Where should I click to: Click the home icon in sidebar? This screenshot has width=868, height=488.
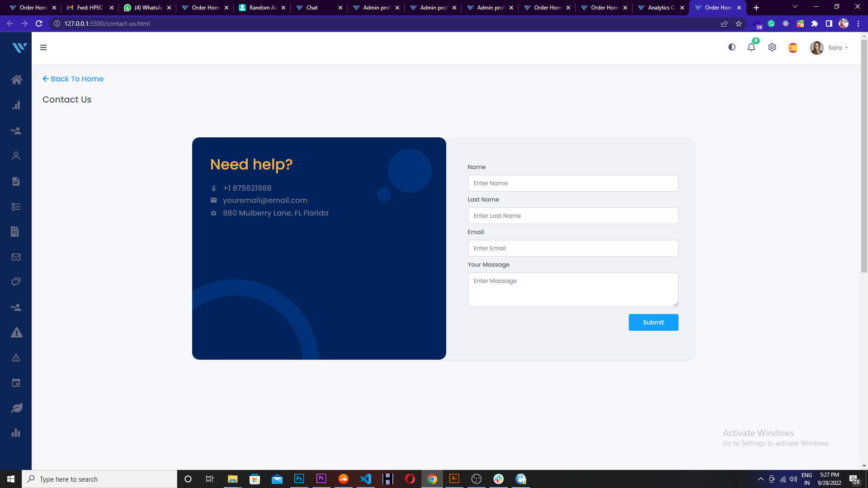[x=16, y=80]
